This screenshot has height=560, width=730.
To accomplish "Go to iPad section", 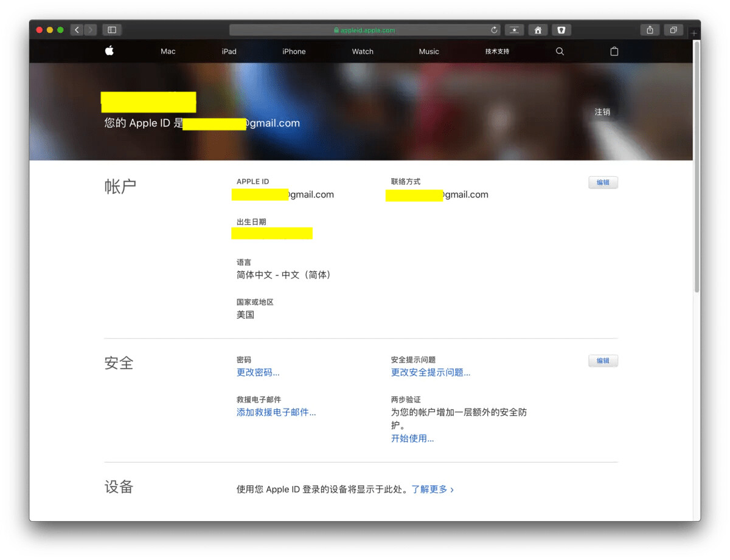I will 229,52.
